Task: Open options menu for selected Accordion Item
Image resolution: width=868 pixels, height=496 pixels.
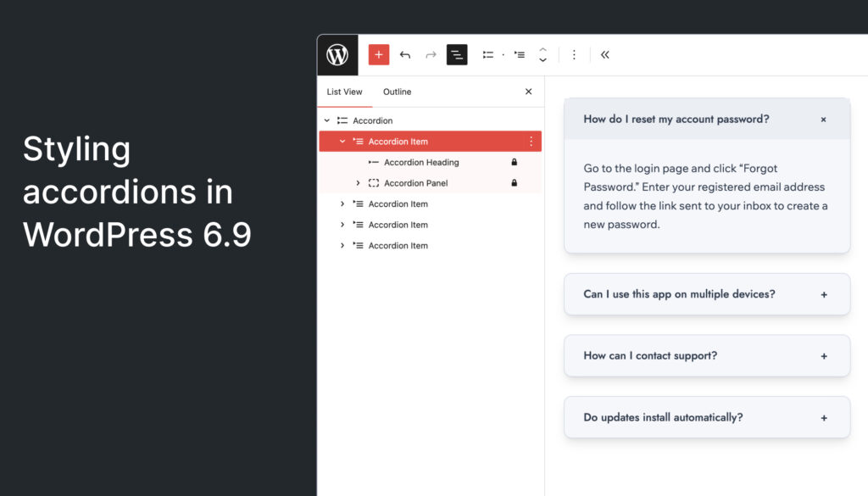Action: click(531, 142)
